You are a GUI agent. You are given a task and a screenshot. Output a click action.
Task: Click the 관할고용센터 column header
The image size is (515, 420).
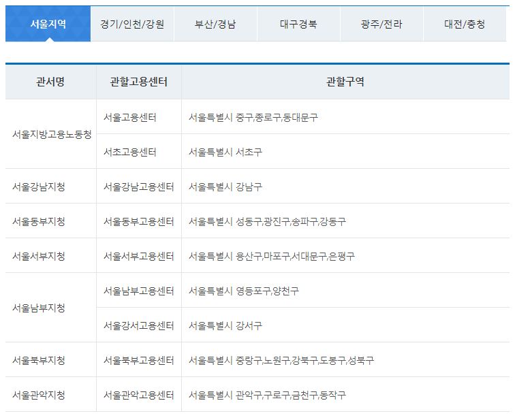point(138,82)
